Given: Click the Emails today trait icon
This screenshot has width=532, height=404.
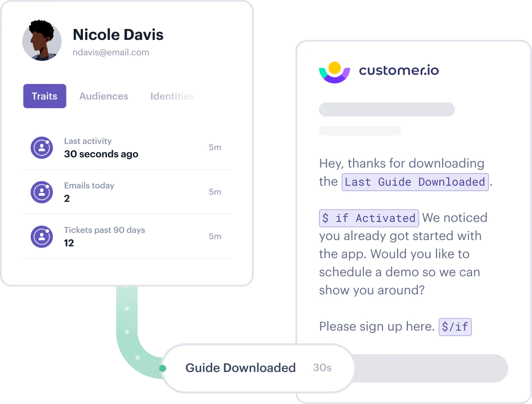Looking at the screenshot, I should click(x=42, y=192).
